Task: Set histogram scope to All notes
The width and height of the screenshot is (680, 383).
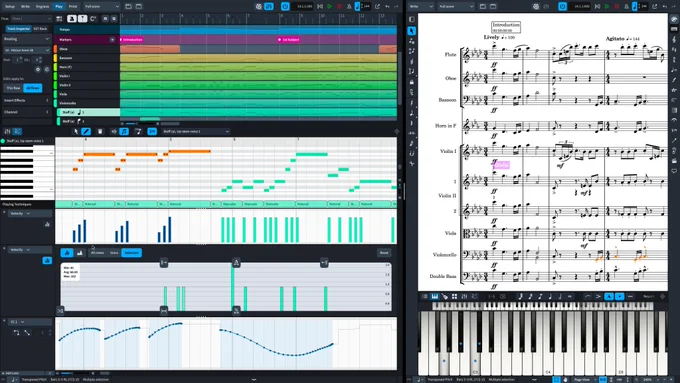Action: pos(97,252)
